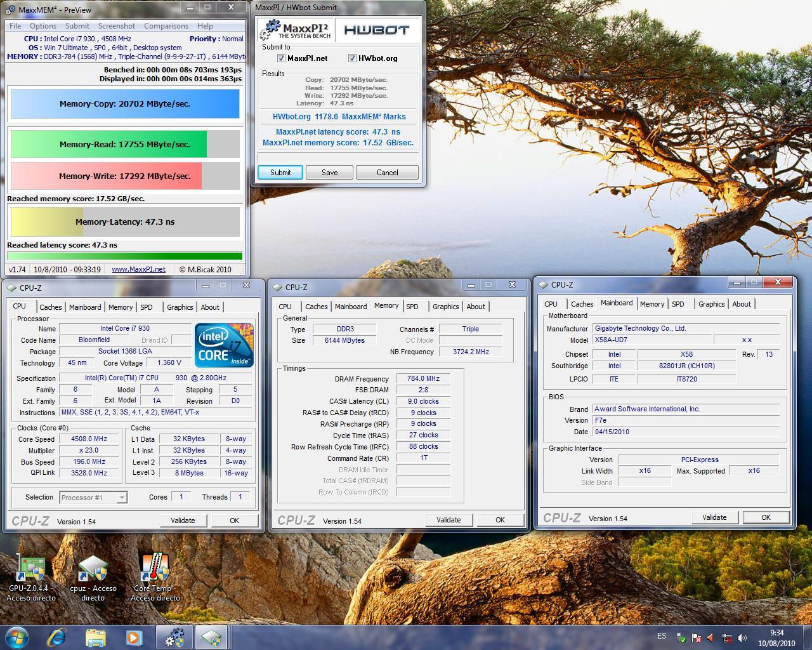Click the Intel Core i7 logo
This screenshot has width=812, height=650.
224,345
